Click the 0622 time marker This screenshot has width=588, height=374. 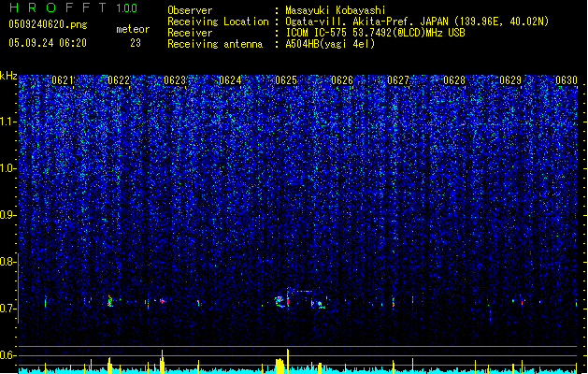(119, 80)
